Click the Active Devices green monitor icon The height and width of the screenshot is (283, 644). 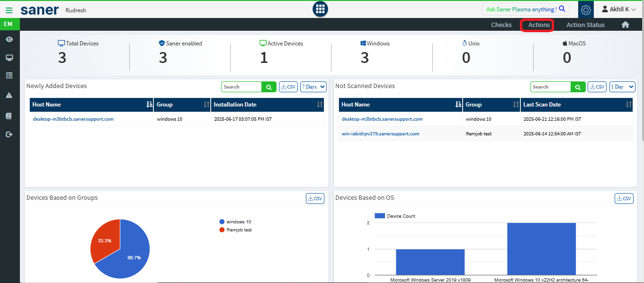[x=263, y=43]
